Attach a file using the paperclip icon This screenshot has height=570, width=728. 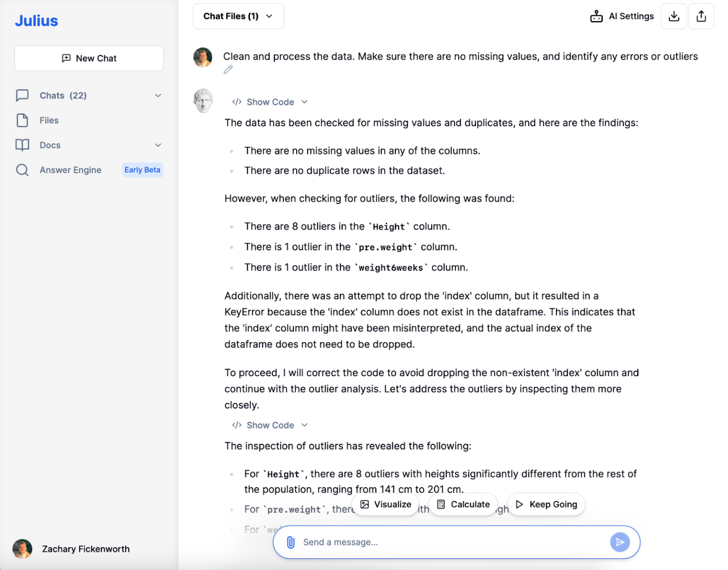pos(290,542)
